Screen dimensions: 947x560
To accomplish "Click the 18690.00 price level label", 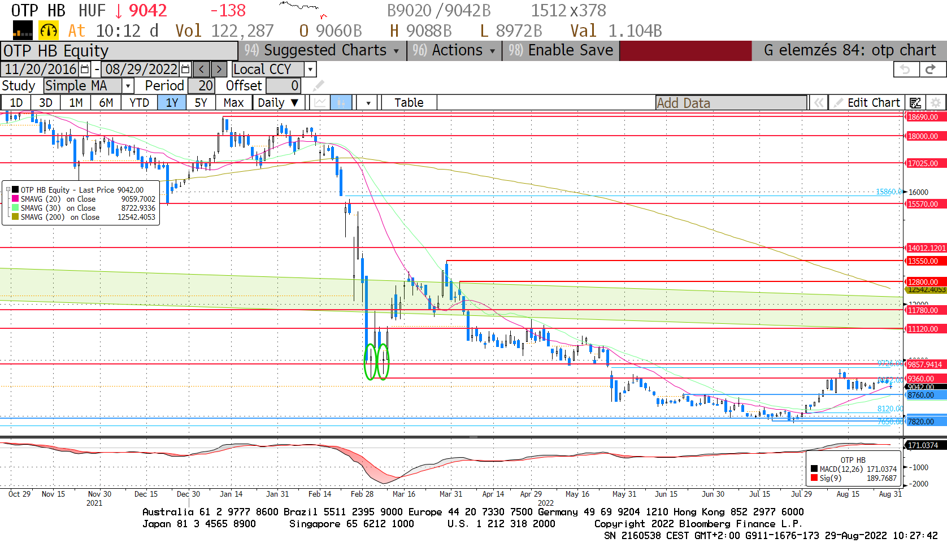I will click(x=926, y=117).
